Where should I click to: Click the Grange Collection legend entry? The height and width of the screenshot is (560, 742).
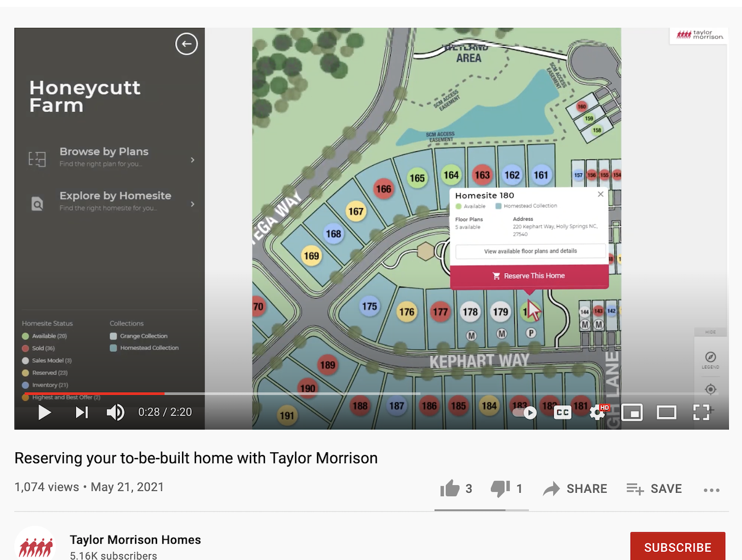point(139,336)
